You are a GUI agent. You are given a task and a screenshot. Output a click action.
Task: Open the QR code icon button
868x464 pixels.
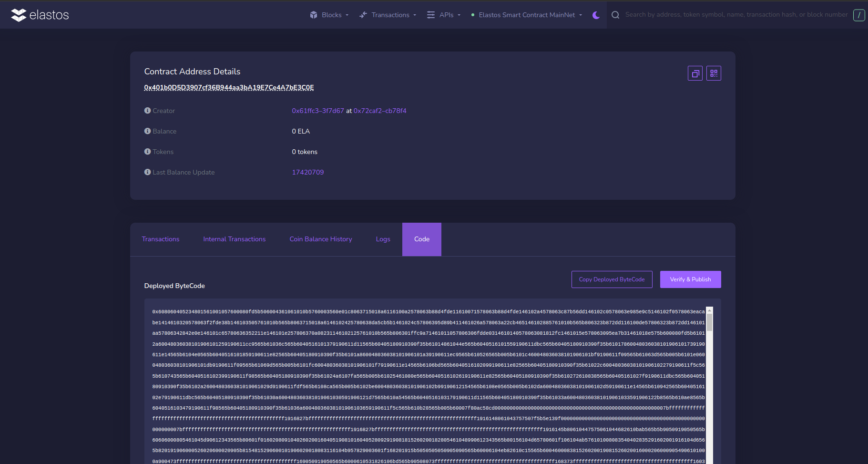714,73
